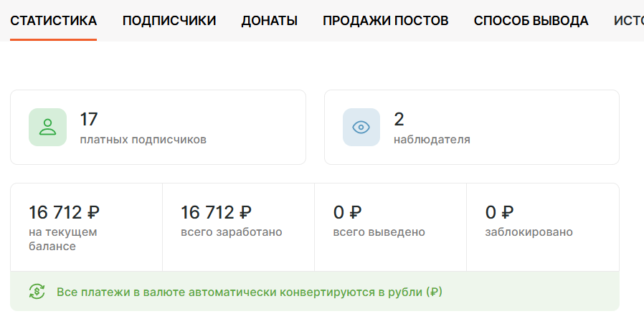
Task: Click the заблокировано 0 ₽ cell
Action: [x=543, y=227]
